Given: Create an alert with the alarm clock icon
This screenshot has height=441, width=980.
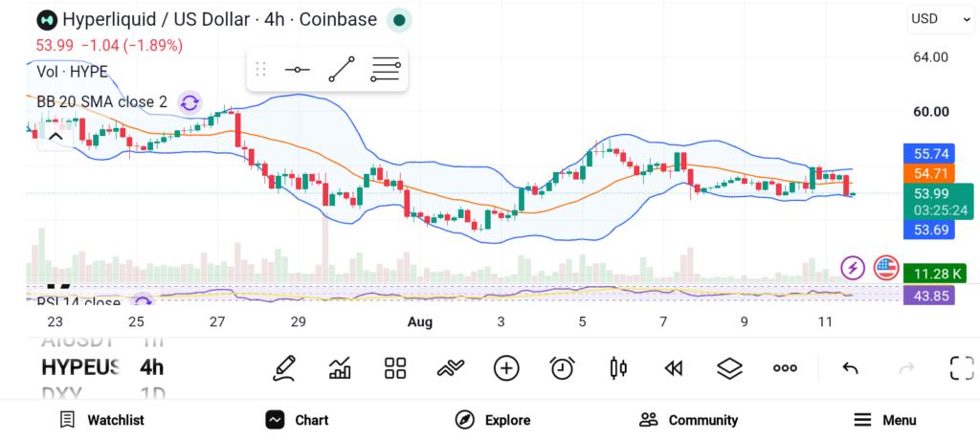Looking at the screenshot, I should coord(563,368).
